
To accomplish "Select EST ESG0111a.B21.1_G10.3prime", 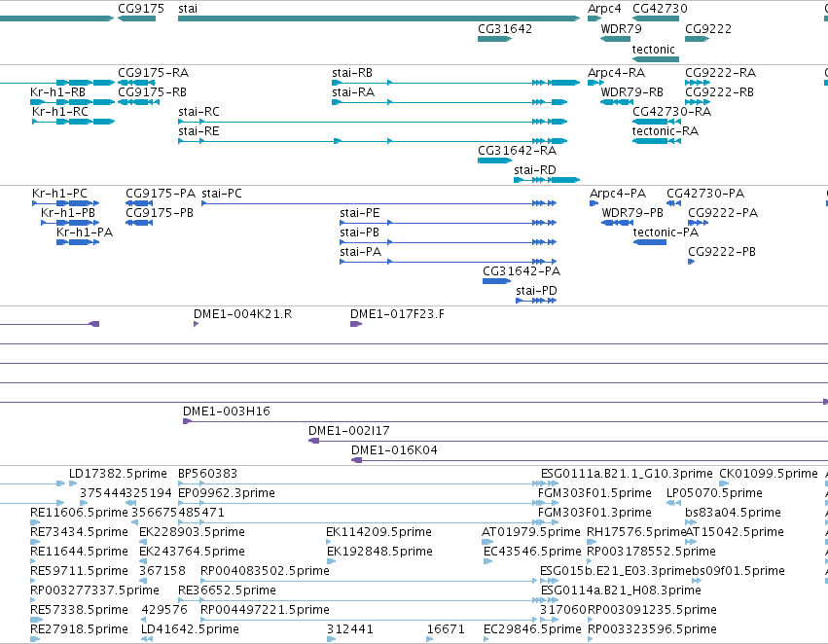I will (550, 483).
